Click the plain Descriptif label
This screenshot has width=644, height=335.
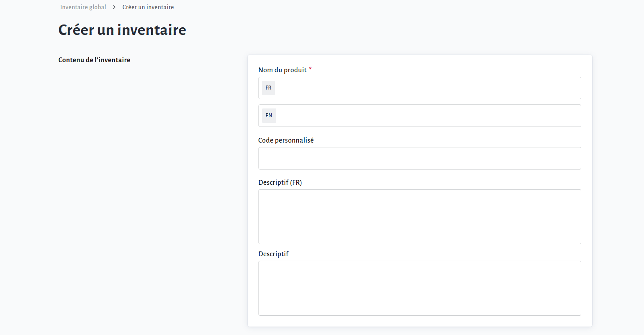tap(273, 254)
